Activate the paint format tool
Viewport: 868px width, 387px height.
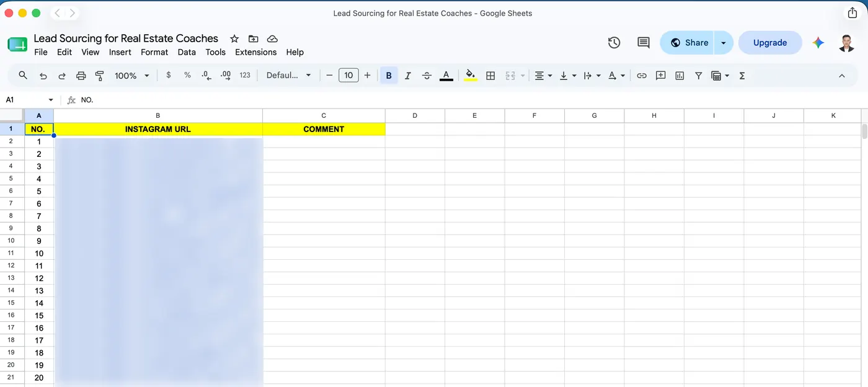[x=99, y=76]
